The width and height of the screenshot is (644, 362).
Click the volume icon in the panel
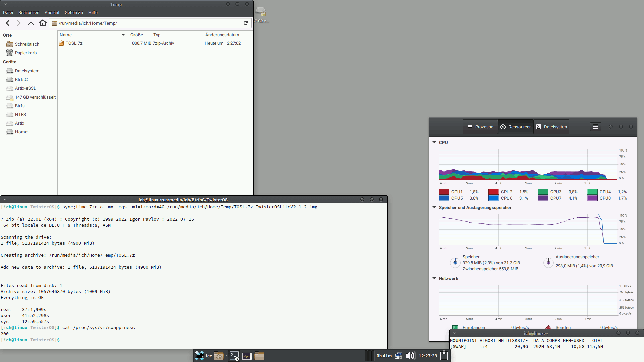click(410, 356)
